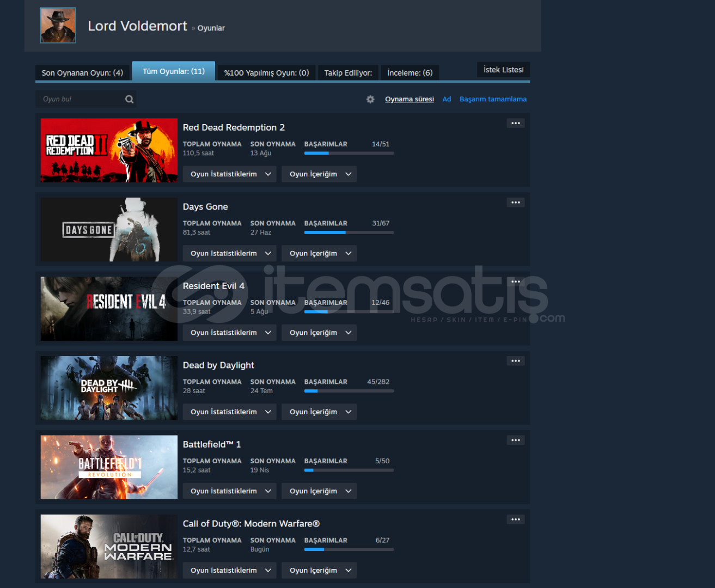This screenshot has height=588, width=715.
Task: Click Days Gone achievements progress bar
Action: pyautogui.click(x=349, y=232)
